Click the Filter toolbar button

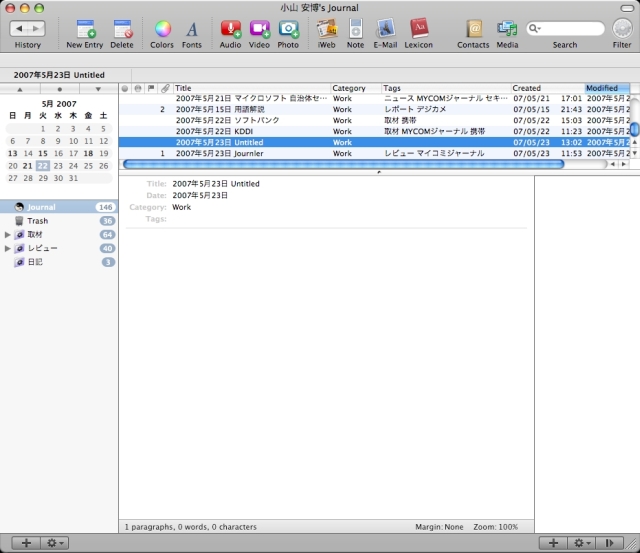(x=622, y=29)
